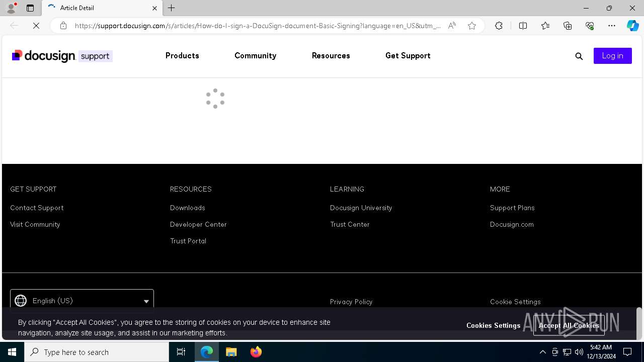Open the site search icon

point(579,56)
